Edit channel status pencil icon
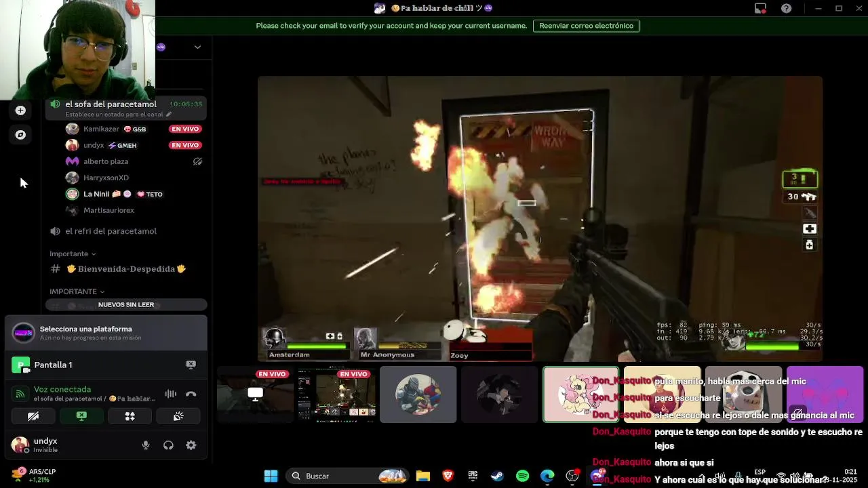 point(169,115)
